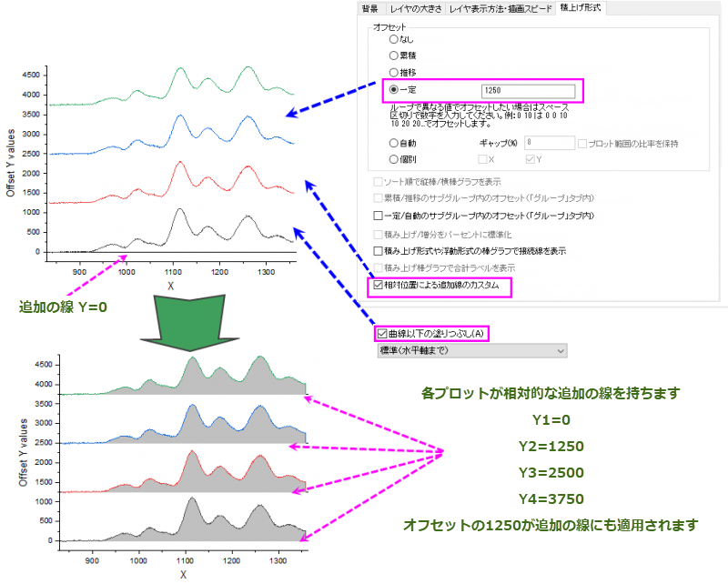Uncheck 相対位置による追加線のカスタム
This screenshot has height=584, width=728.
(378, 285)
